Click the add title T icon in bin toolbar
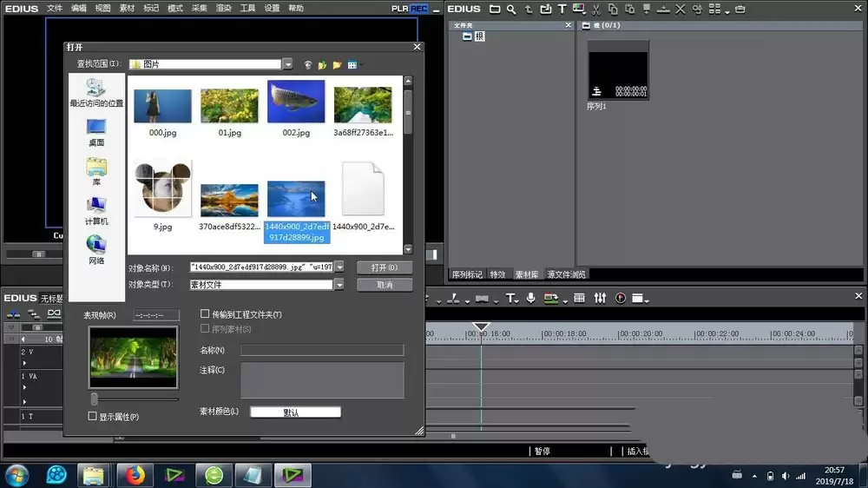This screenshot has width=868, height=488. (562, 9)
